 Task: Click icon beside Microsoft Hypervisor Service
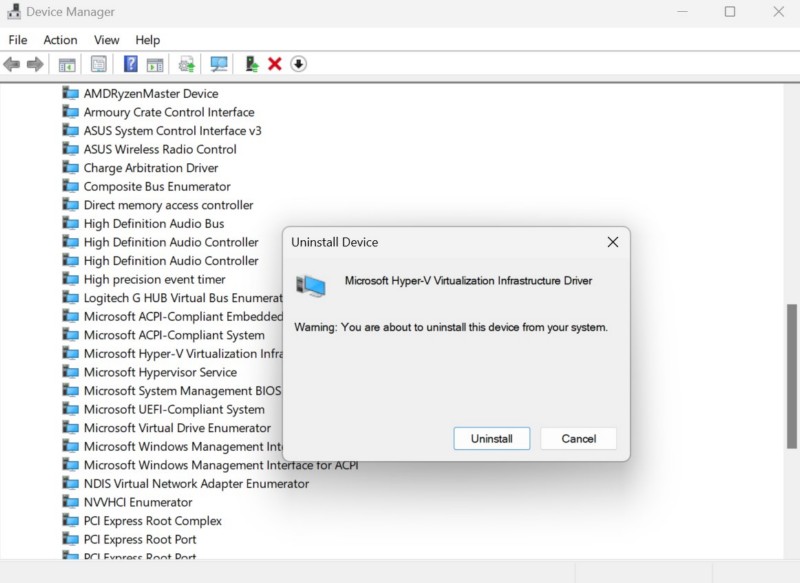(x=70, y=372)
